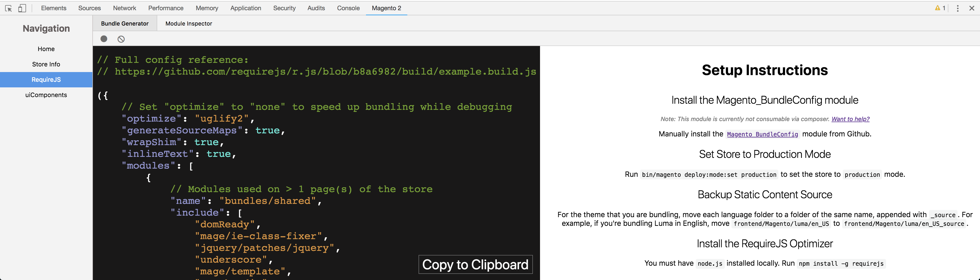This screenshot has width=980, height=280.
Task: Click the Copy to Clipboard button
Action: coord(475,264)
